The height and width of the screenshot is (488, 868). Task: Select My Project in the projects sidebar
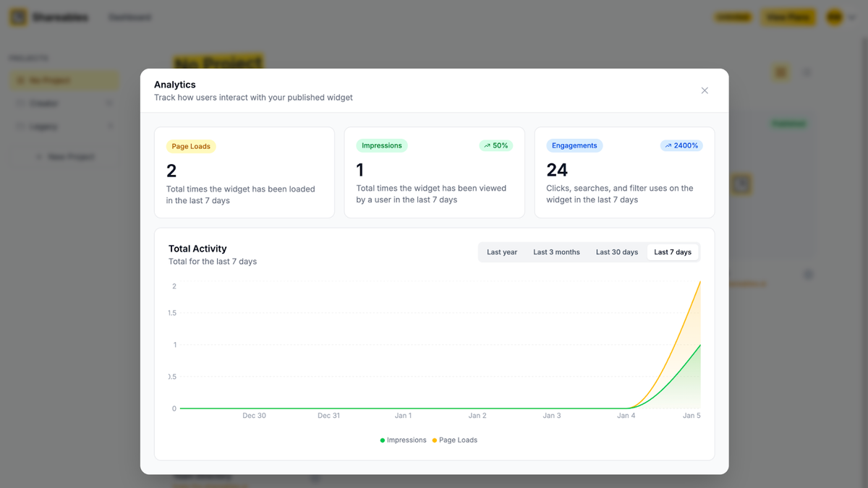[51, 80]
